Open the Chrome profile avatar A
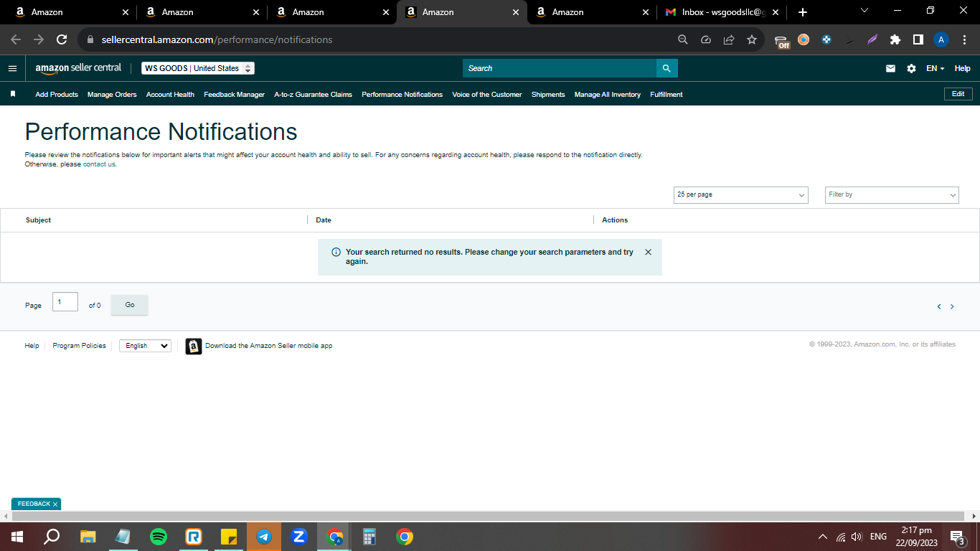This screenshot has width=980, height=551. pos(941,40)
